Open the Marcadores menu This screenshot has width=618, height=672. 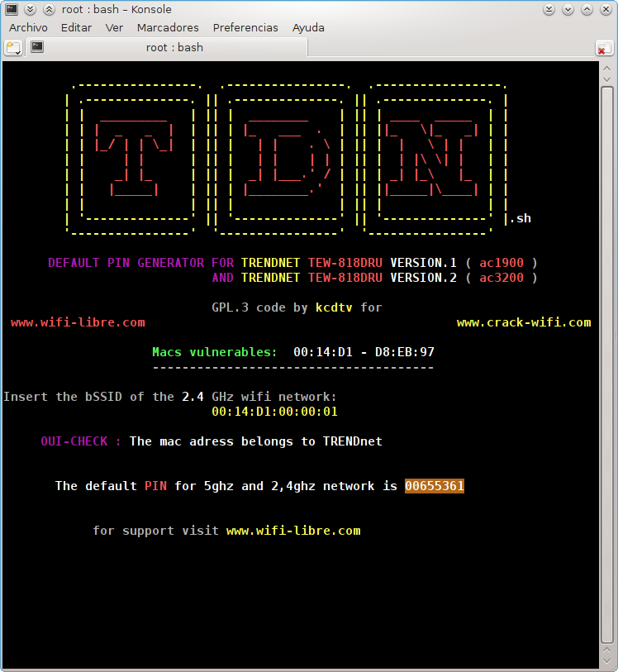168,28
